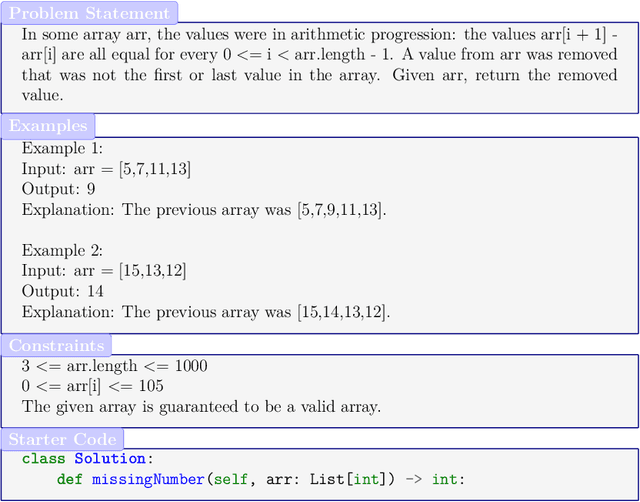
Task: Click the constraint '3 <= arr.length <= 1000'
Action: coord(114,366)
